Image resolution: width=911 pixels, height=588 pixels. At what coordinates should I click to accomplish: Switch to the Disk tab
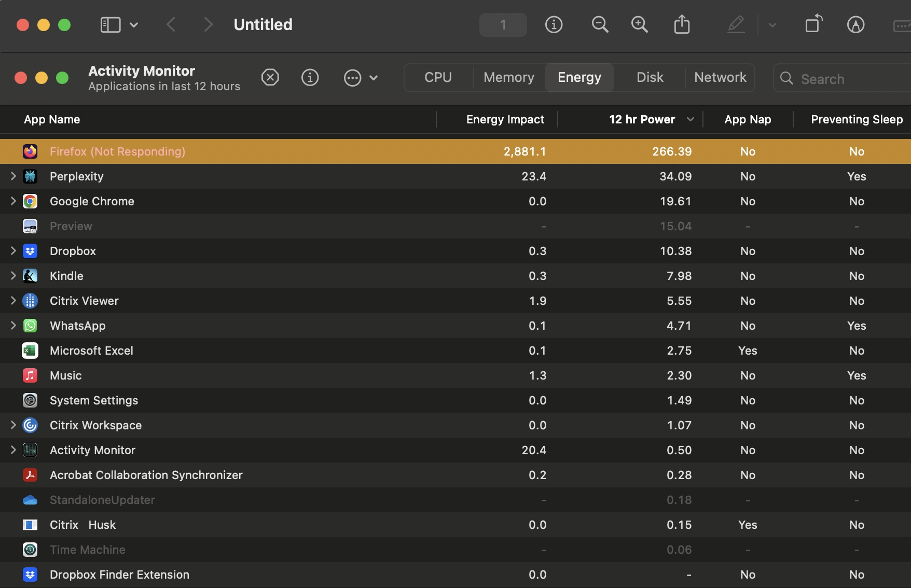point(650,77)
